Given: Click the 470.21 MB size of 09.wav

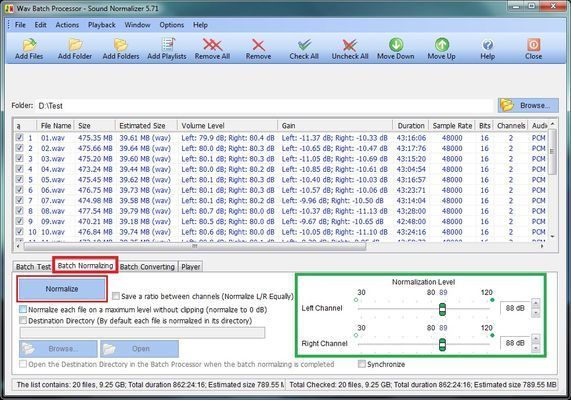Looking at the screenshot, I should [95, 221].
